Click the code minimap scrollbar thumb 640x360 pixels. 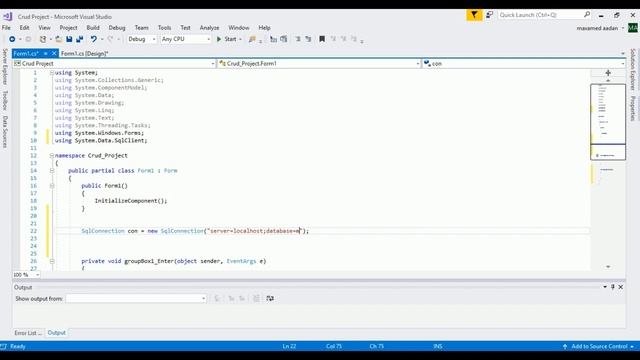pyautogui.click(x=608, y=122)
